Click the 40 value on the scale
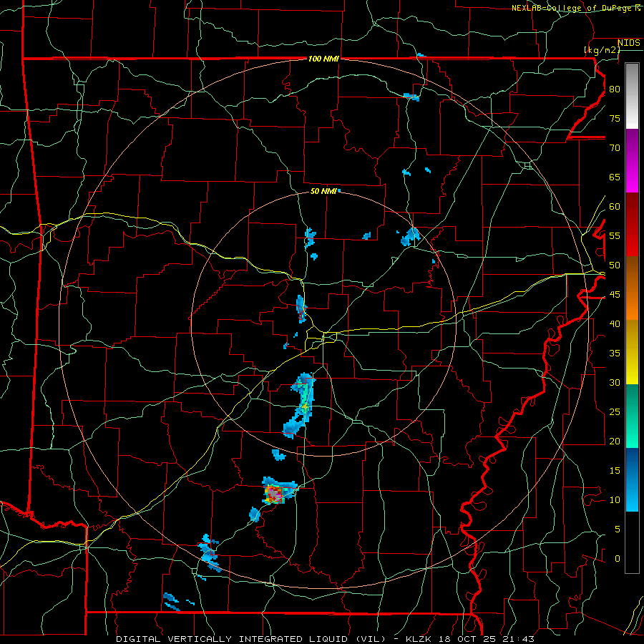This screenshot has height=644, width=644. click(615, 323)
